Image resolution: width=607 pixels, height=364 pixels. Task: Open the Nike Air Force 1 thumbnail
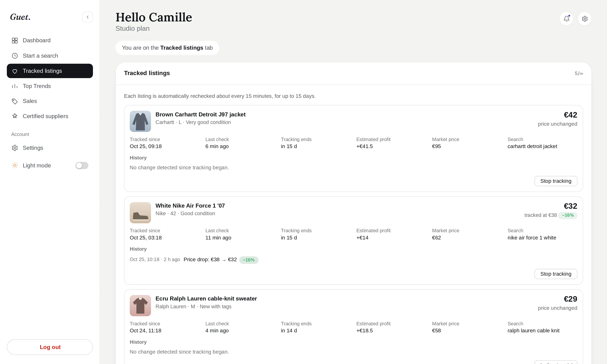coord(140,213)
